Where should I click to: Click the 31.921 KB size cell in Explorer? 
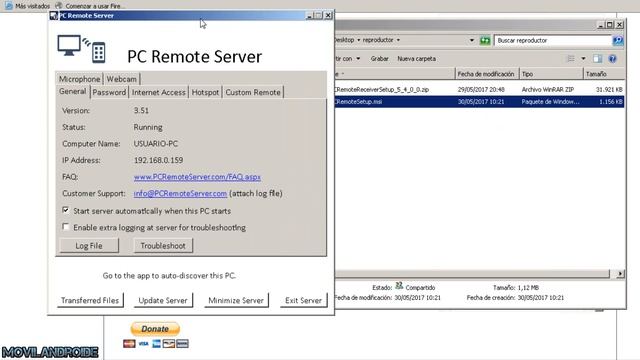[x=609, y=89]
